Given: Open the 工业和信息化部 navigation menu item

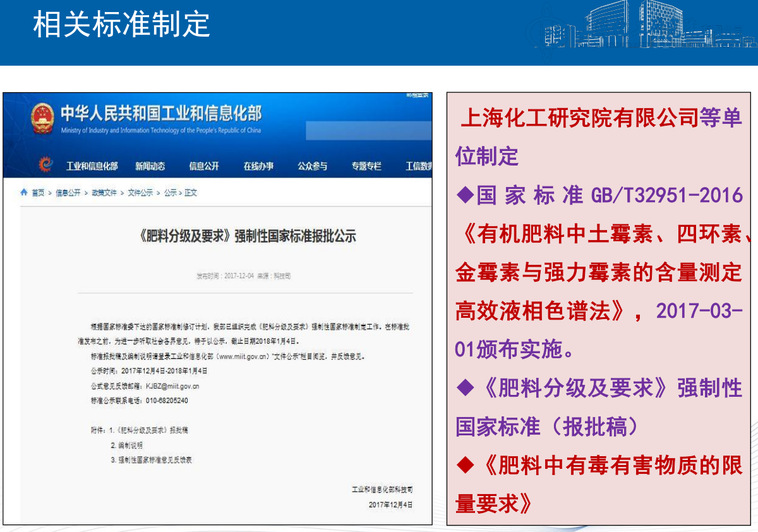Looking at the screenshot, I should 92,166.
